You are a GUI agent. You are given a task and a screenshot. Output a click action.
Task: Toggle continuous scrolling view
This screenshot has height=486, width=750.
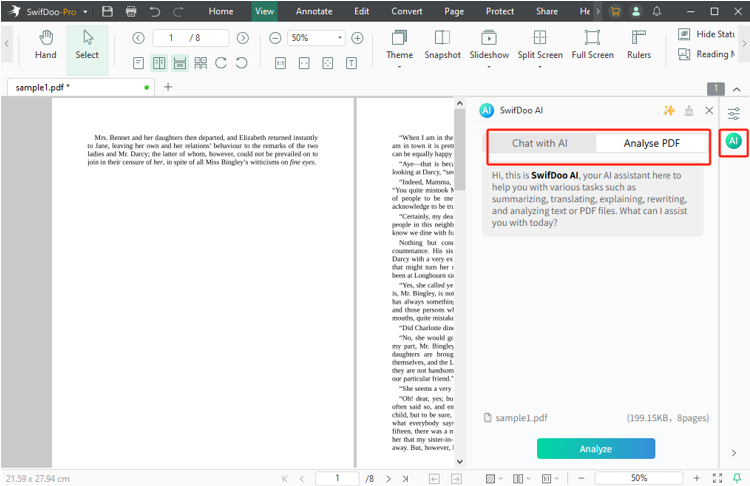point(180,63)
